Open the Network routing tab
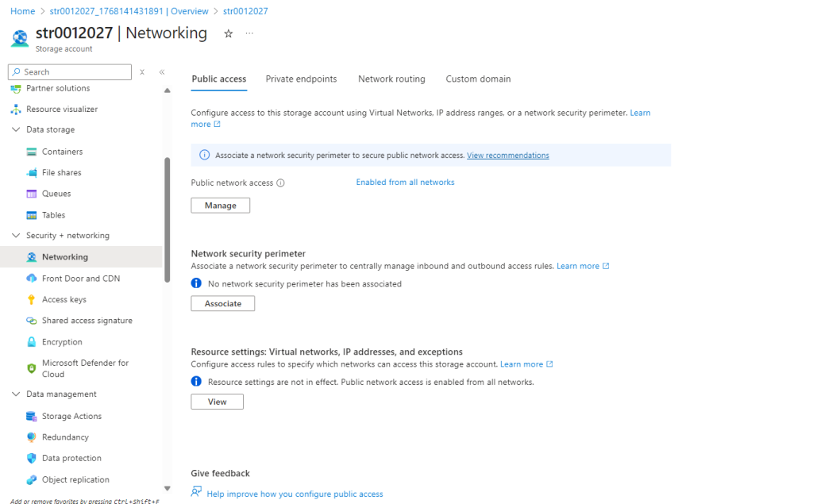 tap(391, 79)
